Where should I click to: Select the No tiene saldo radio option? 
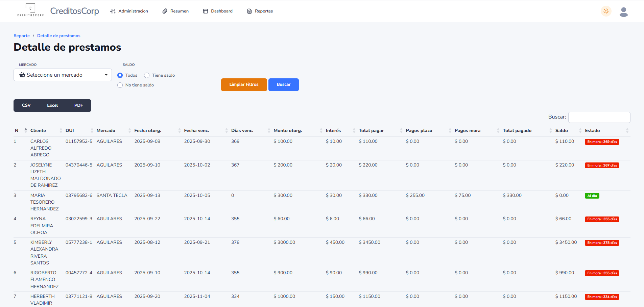[120, 85]
